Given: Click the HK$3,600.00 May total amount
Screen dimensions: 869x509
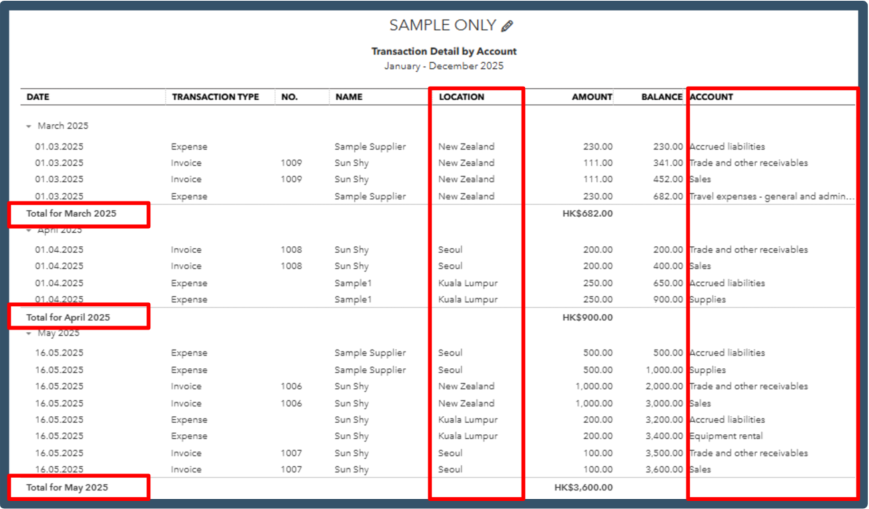Looking at the screenshot, I should (583, 487).
